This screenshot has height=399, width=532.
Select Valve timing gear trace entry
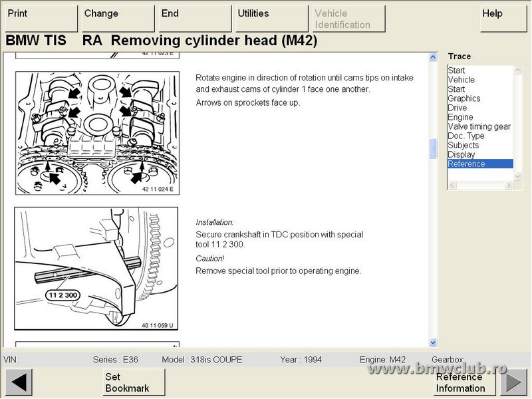tap(479, 126)
